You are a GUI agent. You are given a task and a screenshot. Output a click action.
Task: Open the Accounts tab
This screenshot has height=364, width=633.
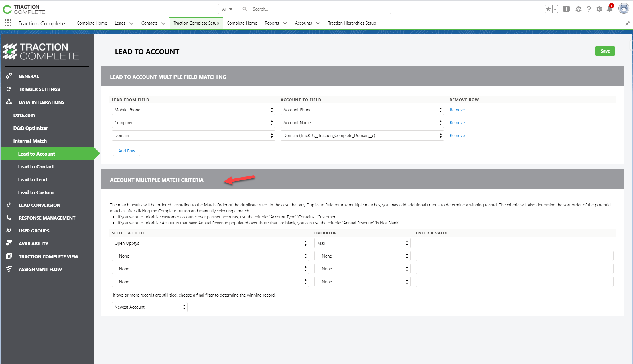303,23
